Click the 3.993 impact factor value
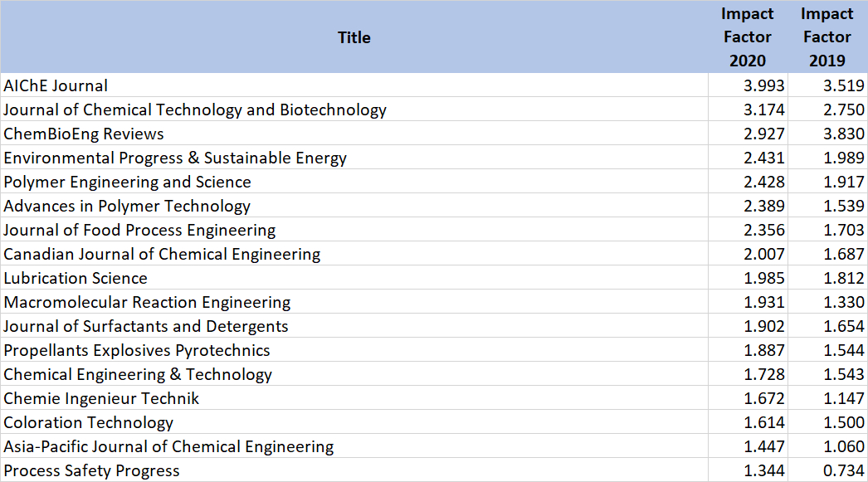Viewport: 868px width, 482px height. coord(764,85)
